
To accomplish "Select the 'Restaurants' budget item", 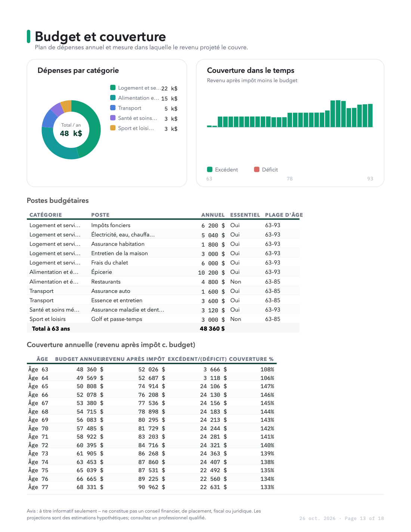I will (x=106, y=282).
